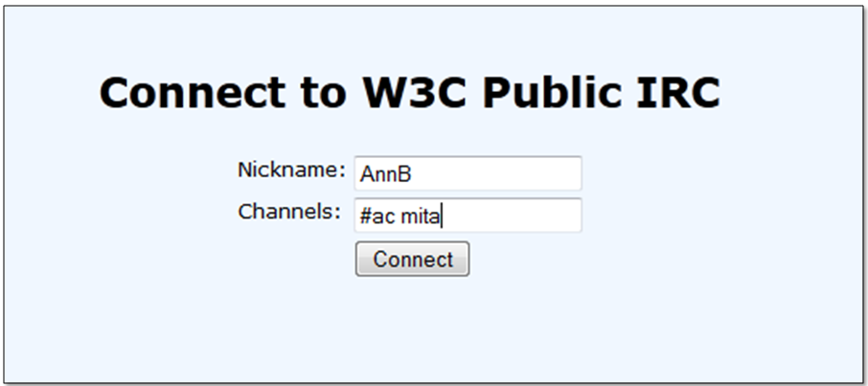
Task: Click the "Channels:" label text
Action: coord(289,212)
